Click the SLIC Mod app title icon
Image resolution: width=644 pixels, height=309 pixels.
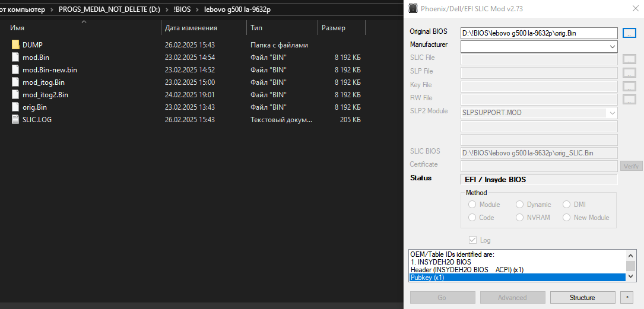tap(413, 8)
